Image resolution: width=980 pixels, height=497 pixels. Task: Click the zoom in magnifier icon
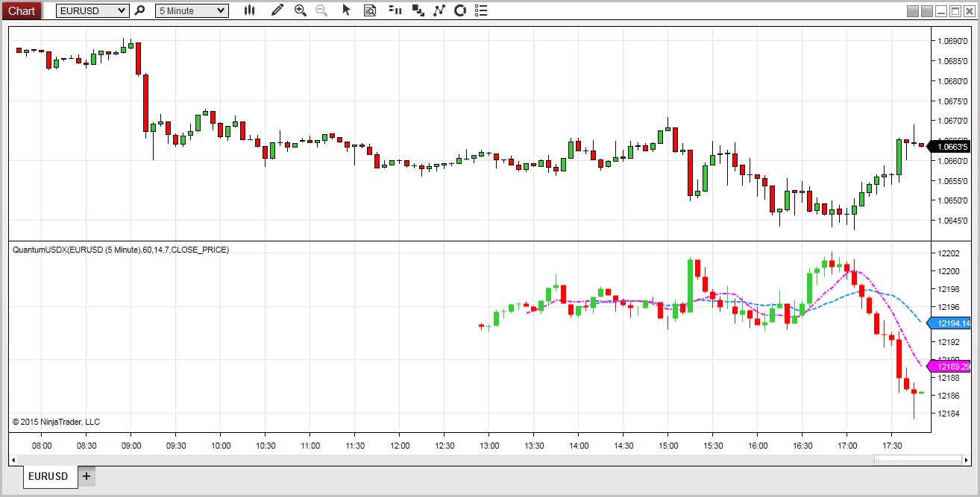coord(301,10)
